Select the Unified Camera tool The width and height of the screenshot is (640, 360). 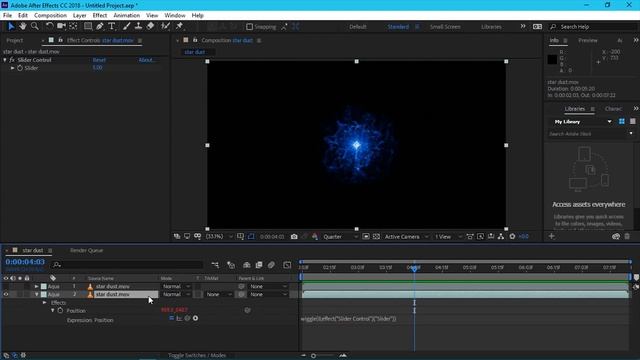point(61,26)
